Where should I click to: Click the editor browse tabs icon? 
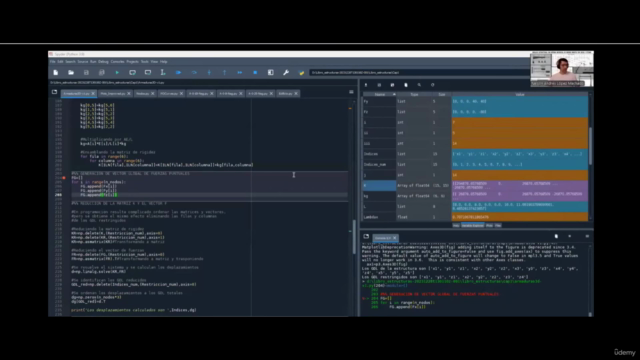point(54,93)
